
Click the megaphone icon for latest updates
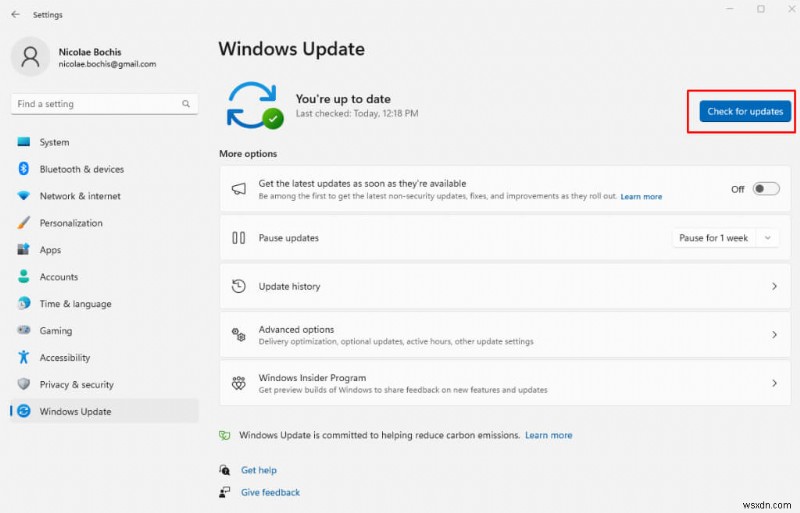(x=239, y=189)
